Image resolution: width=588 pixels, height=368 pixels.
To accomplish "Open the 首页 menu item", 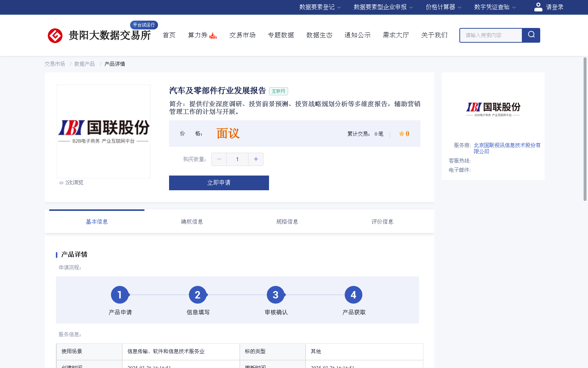I will click(x=169, y=35).
